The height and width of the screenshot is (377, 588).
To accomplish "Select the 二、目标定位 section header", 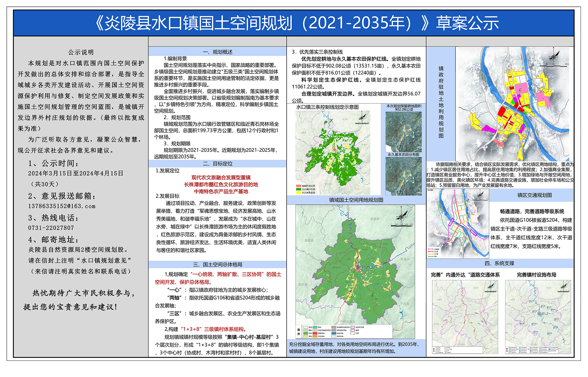I will 218,164.
